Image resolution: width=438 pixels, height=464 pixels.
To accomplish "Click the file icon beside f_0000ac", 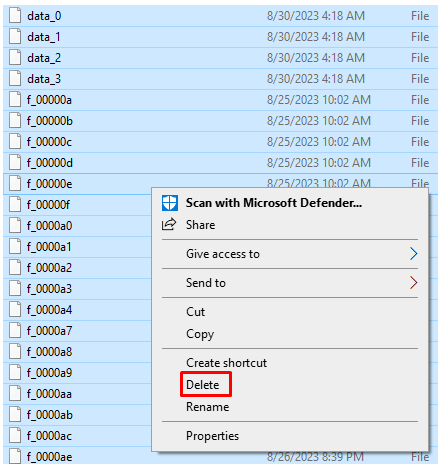I will pyautogui.click(x=15, y=436).
